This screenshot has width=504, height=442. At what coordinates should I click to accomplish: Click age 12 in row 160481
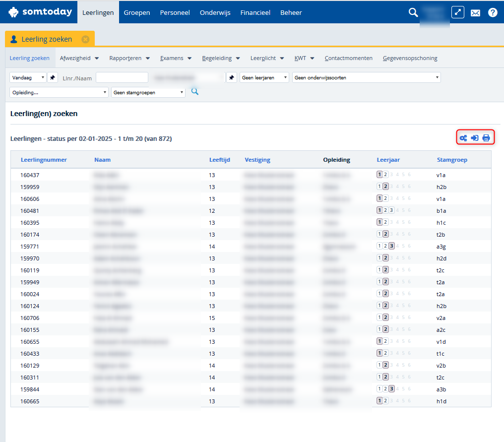point(212,211)
